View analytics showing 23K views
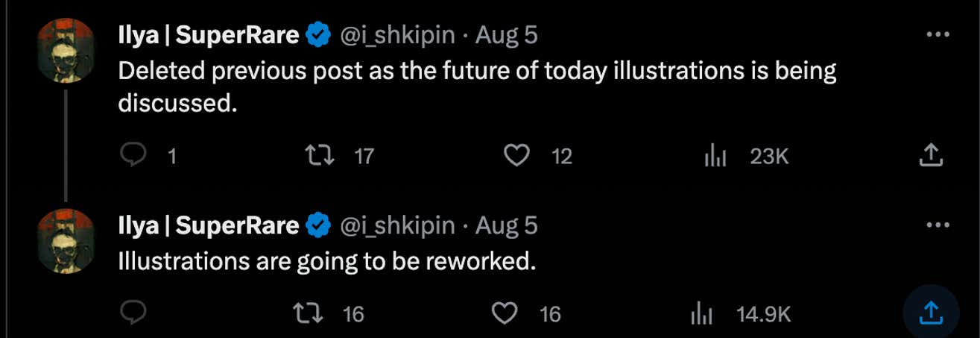Image resolution: width=980 pixels, height=338 pixels. pyautogui.click(x=715, y=155)
